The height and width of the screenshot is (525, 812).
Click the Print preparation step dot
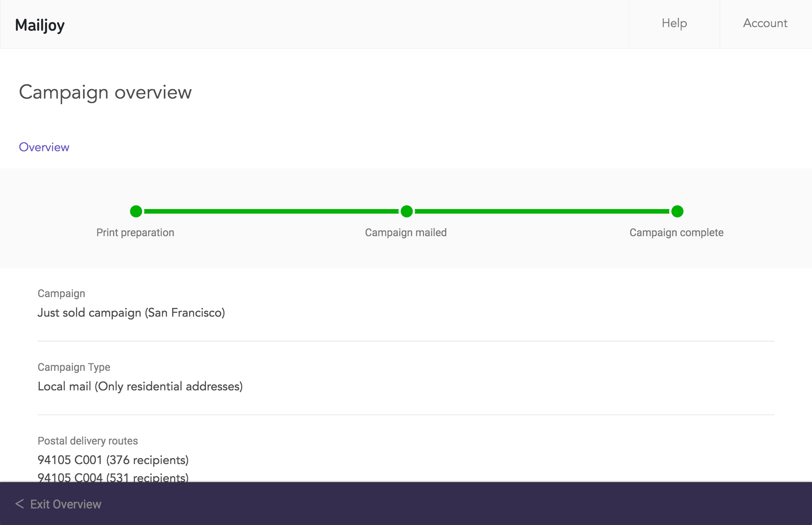point(136,211)
